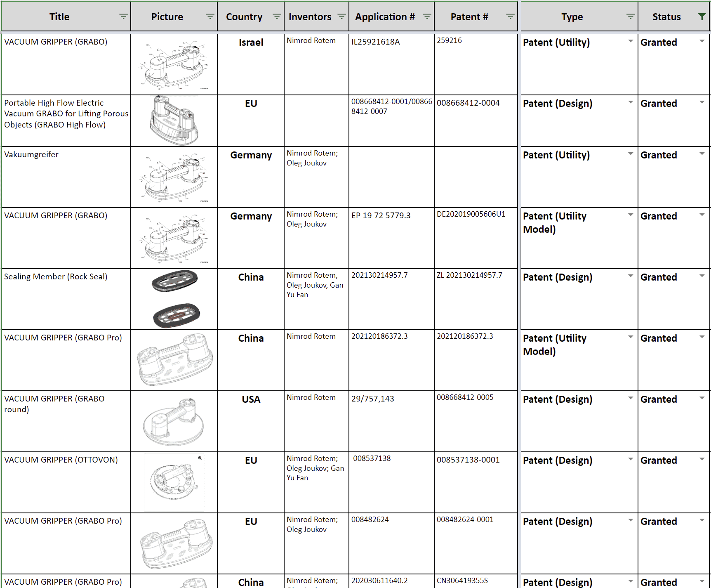Select the OTTOVON gripper picture thumbnail
Viewport: 711px width, 588px height.
tap(174, 482)
